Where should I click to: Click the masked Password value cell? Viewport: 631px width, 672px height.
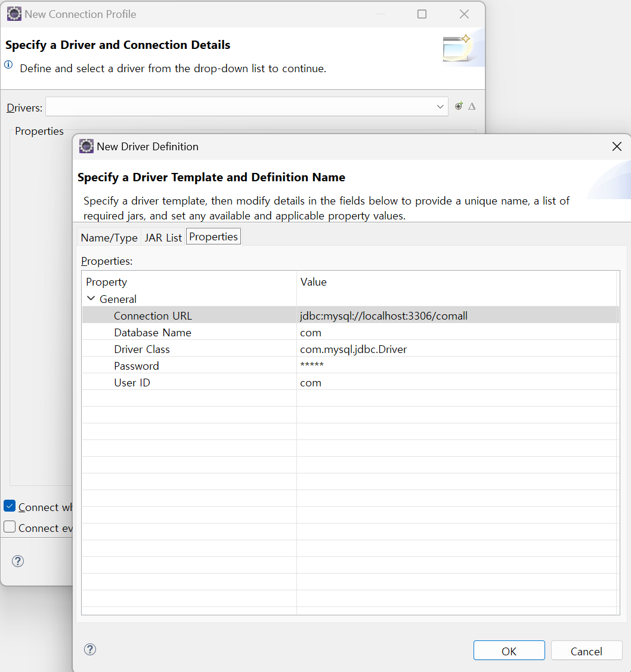click(456, 366)
